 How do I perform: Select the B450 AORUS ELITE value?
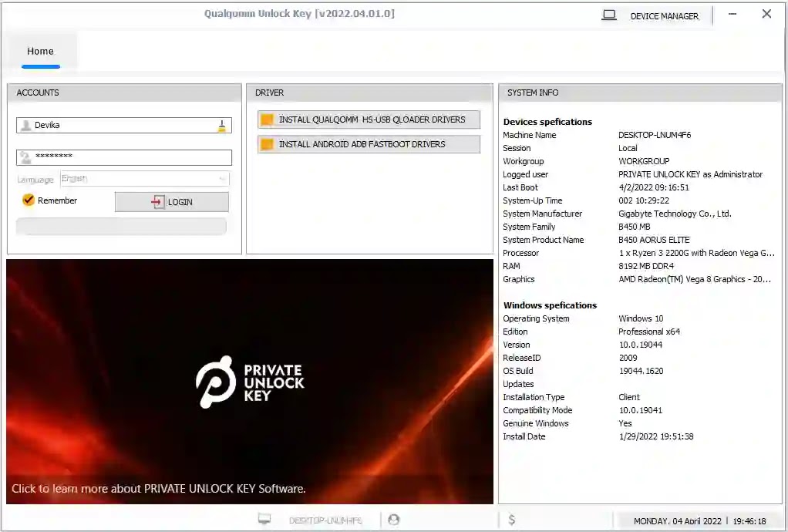coord(654,240)
